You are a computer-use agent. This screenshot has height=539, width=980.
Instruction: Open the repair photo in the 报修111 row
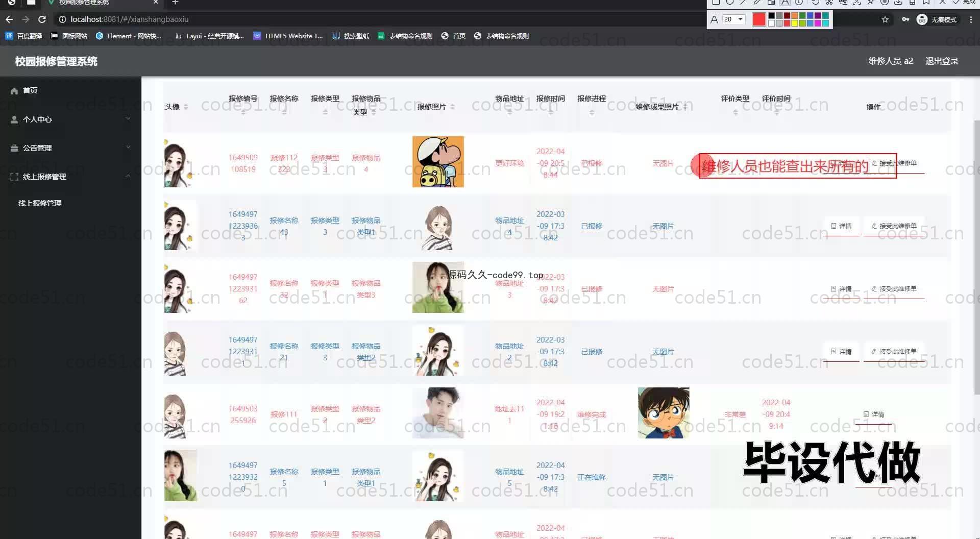click(x=438, y=413)
